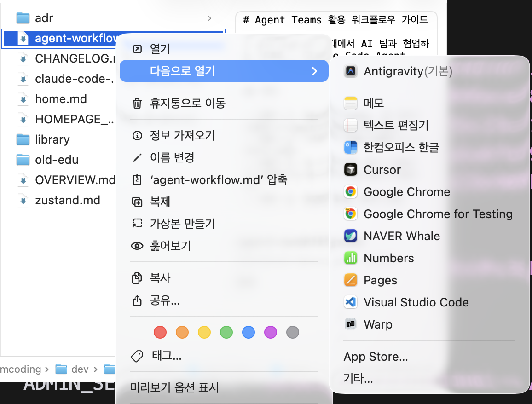532x404 pixels.
Task: Select the CHANGELOG file in Finder
Action: coord(58,58)
